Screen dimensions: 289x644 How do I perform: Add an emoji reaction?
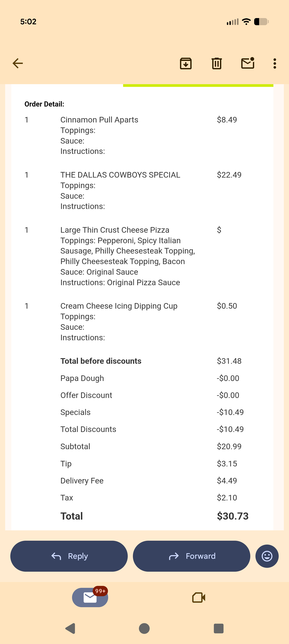coord(267,556)
